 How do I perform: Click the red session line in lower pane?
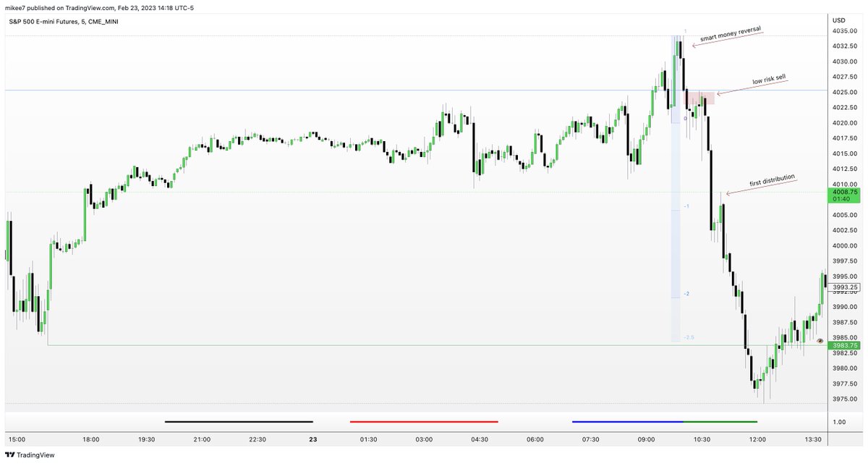(x=424, y=421)
